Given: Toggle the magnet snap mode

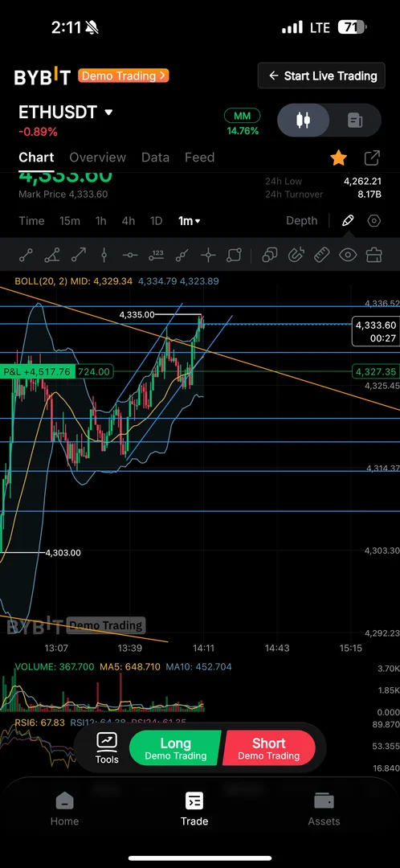Looking at the screenshot, I should [x=296, y=256].
